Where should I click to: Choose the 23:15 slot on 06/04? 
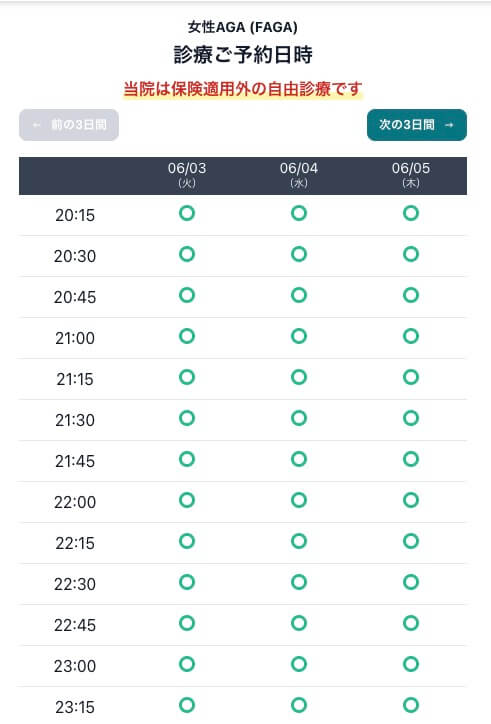[299, 705]
